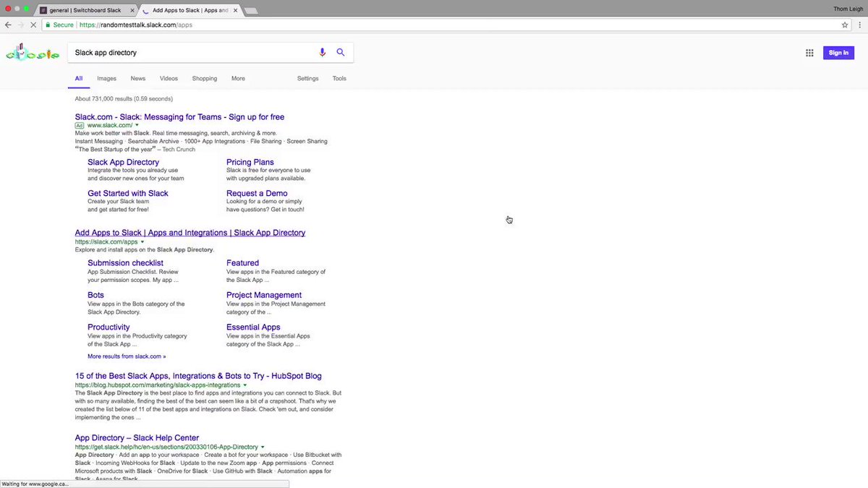Open the Pricing Plans sitelink
Screen dimensions: 868x488
[x=250, y=162]
